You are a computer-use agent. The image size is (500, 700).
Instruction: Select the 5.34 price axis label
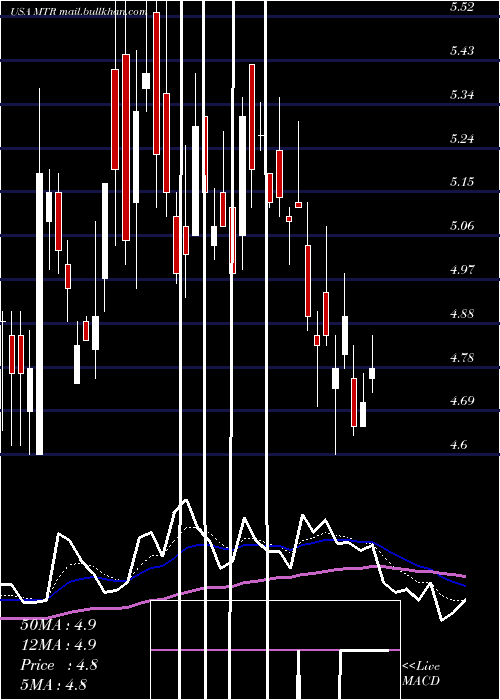tap(462, 95)
